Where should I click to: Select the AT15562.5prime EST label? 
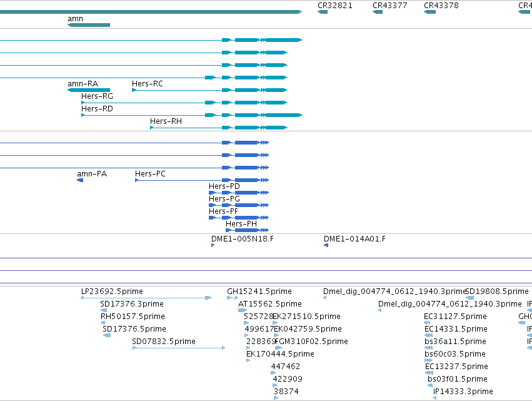pos(270,304)
